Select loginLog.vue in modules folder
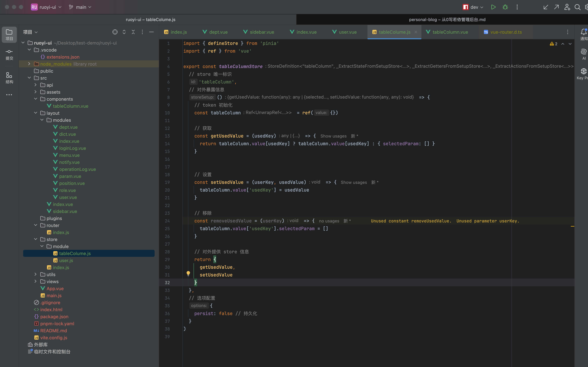The image size is (588, 367). (x=73, y=148)
